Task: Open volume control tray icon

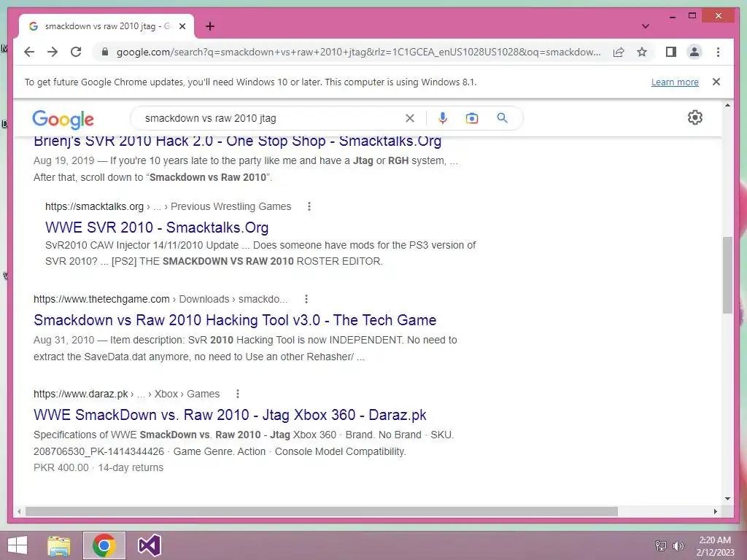Action: pos(678,545)
